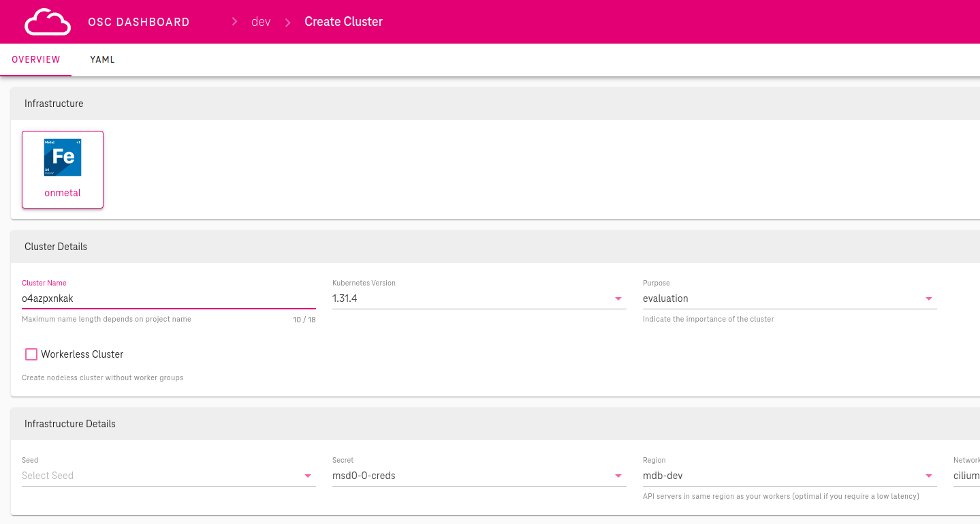
Task: Select the onmetal Fe infrastructure tile icon
Action: pyautogui.click(x=63, y=157)
